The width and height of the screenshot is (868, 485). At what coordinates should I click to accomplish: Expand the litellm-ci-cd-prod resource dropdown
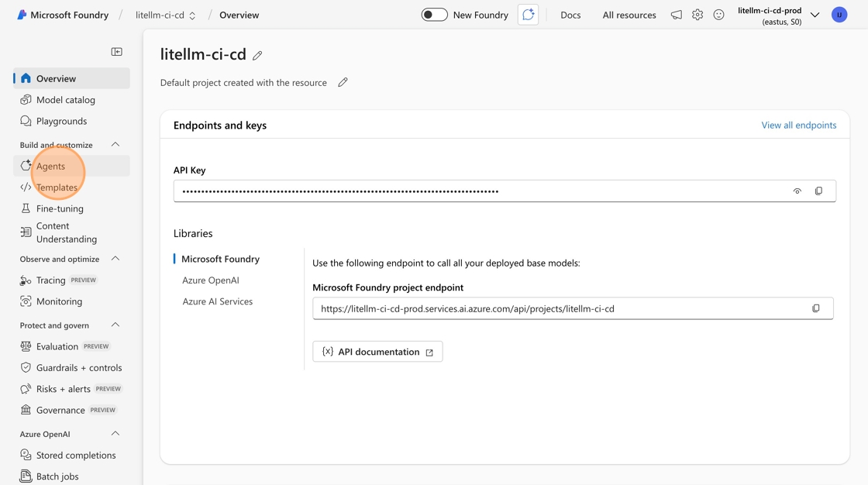pyautogui.click(x=815, y=15)
